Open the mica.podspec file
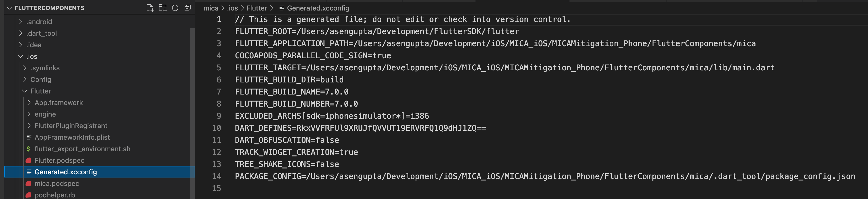The image size is (868, 199). click(x=57, y=184)
